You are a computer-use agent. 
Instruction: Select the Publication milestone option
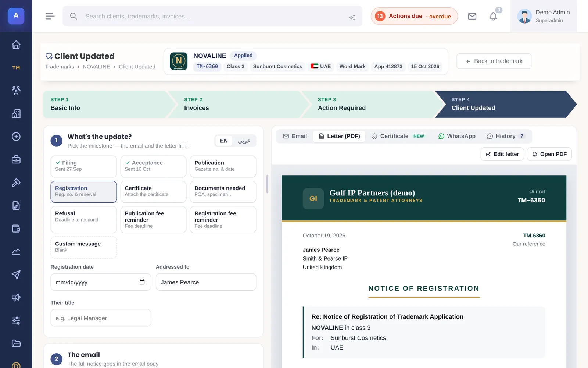pyautogui.click(x=223, y=166)
